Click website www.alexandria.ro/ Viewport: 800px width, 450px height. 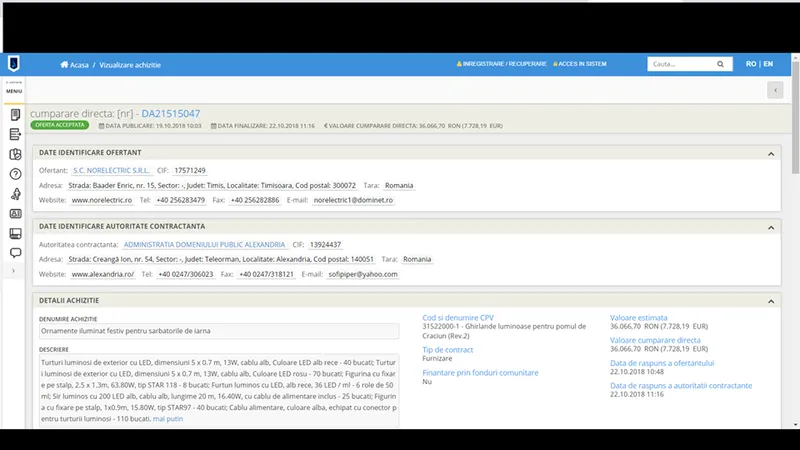point(103,274)
